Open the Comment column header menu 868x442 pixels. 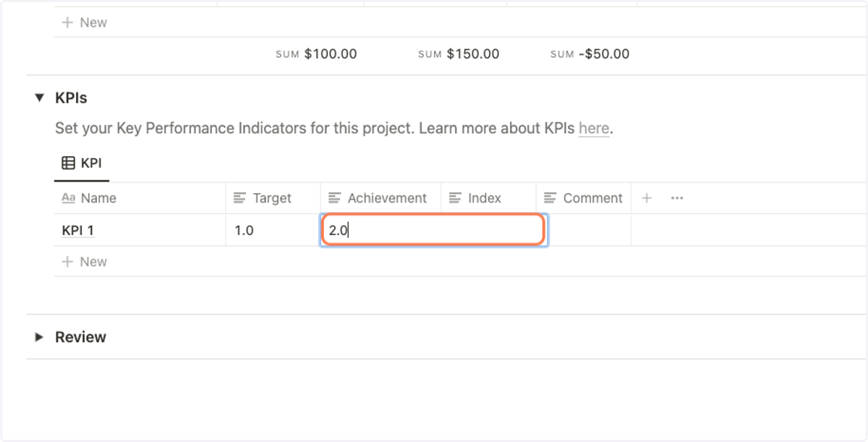584,198
